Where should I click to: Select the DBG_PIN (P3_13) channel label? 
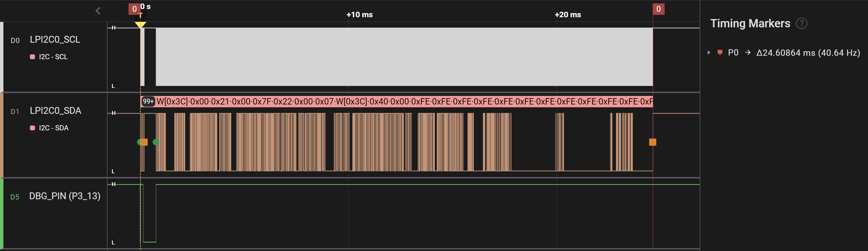65,196
